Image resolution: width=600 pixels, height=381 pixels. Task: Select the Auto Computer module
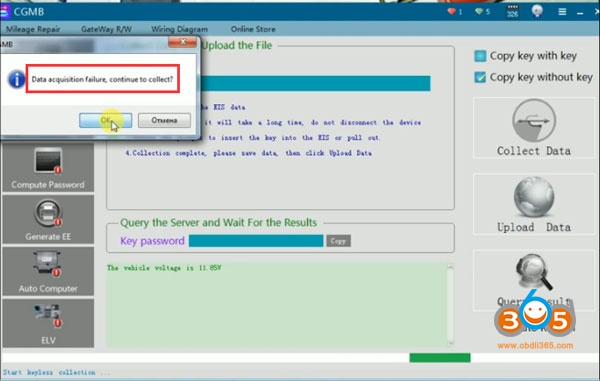click(x=48, y=271)
